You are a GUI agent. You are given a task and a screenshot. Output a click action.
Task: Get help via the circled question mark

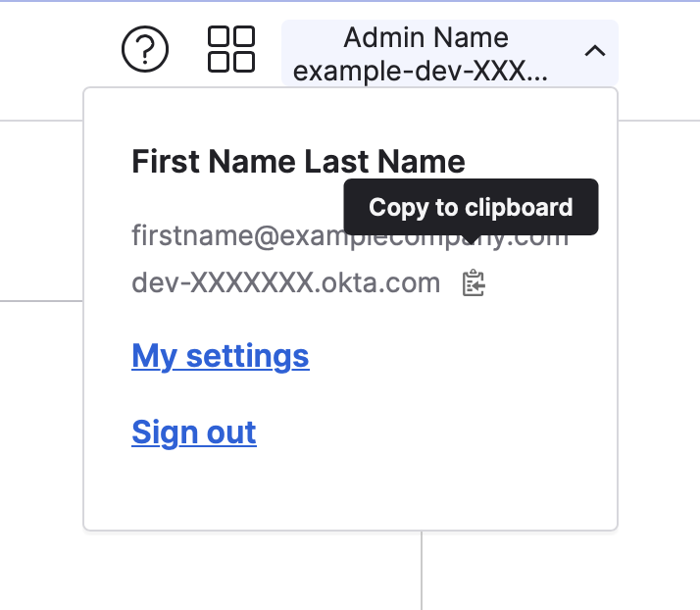[x=145, y=49]
